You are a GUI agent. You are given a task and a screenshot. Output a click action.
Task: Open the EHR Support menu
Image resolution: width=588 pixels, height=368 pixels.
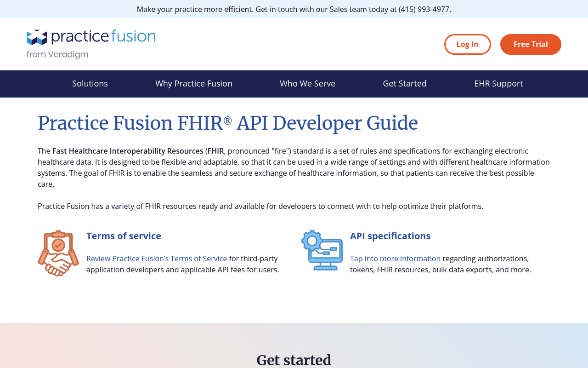tap(498, 84)
